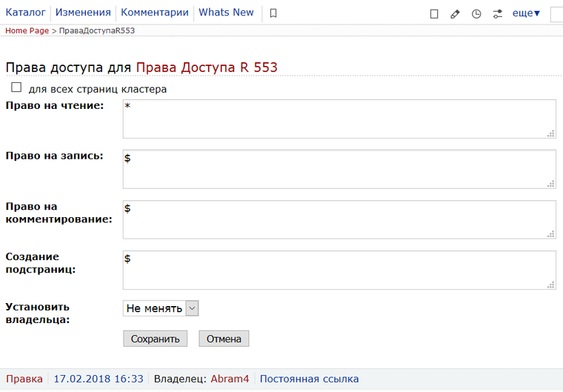Image resolution: width=563 pixels, height=392 pixels.
Task: Open the Каталог menu item
Action: point(25,12)
